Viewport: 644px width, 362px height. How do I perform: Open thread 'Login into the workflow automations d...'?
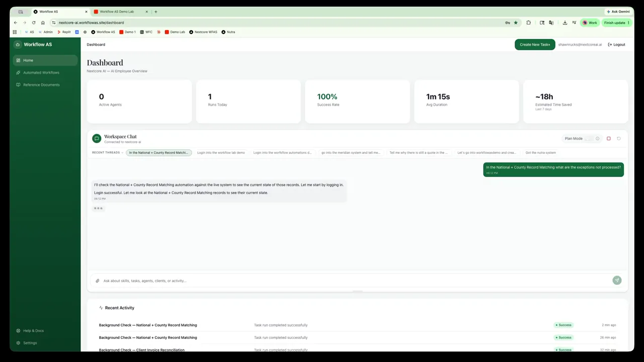282,152
